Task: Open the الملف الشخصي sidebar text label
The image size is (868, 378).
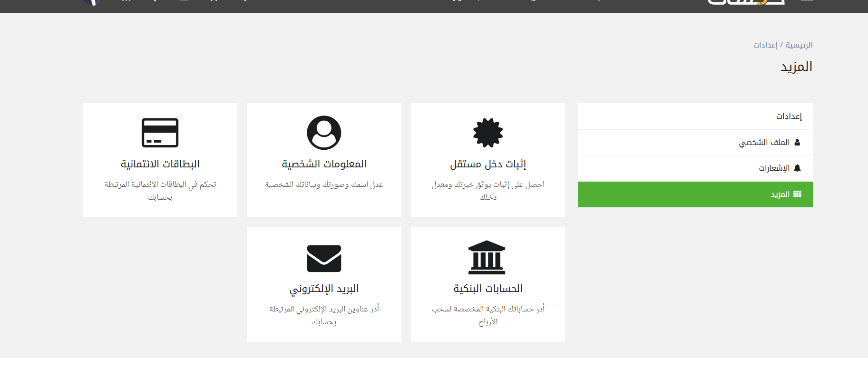Action: [764, 142]
